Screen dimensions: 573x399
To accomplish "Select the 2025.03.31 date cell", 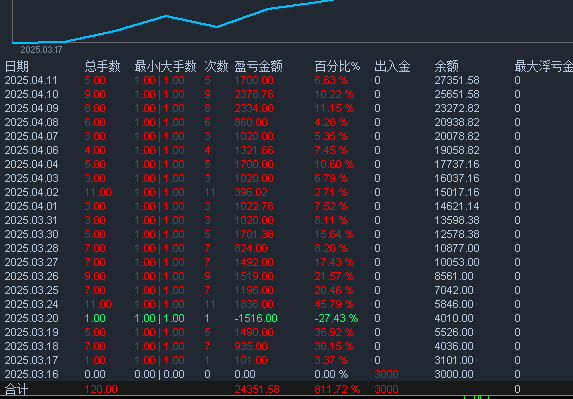I will click(x=31, y=220).
